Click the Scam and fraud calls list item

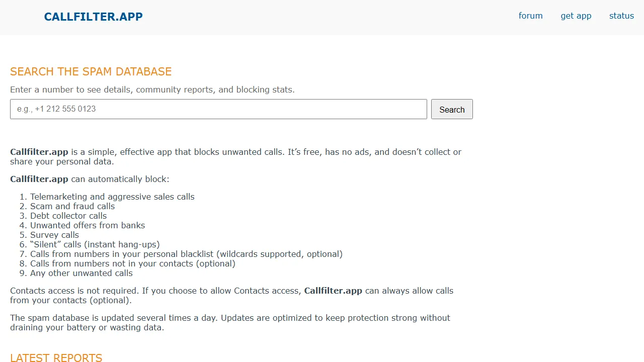click(x=72, y=206)
